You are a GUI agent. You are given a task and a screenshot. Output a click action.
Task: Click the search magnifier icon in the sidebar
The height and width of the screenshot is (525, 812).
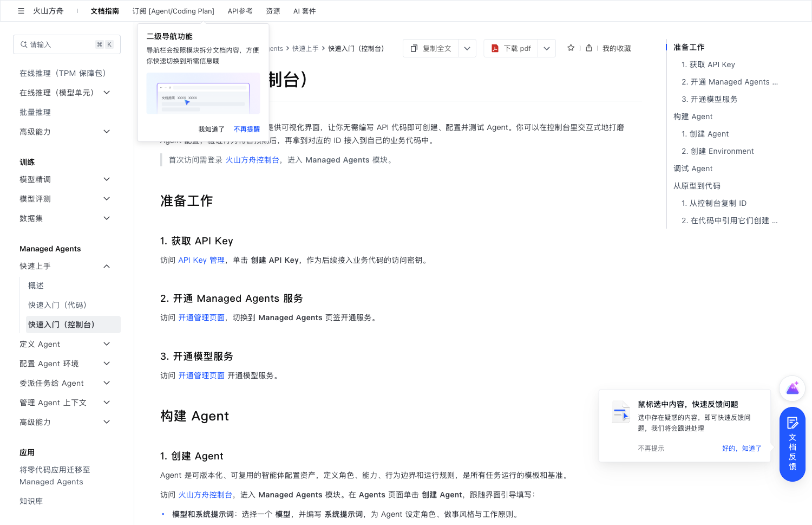click(x=24, y=44)
